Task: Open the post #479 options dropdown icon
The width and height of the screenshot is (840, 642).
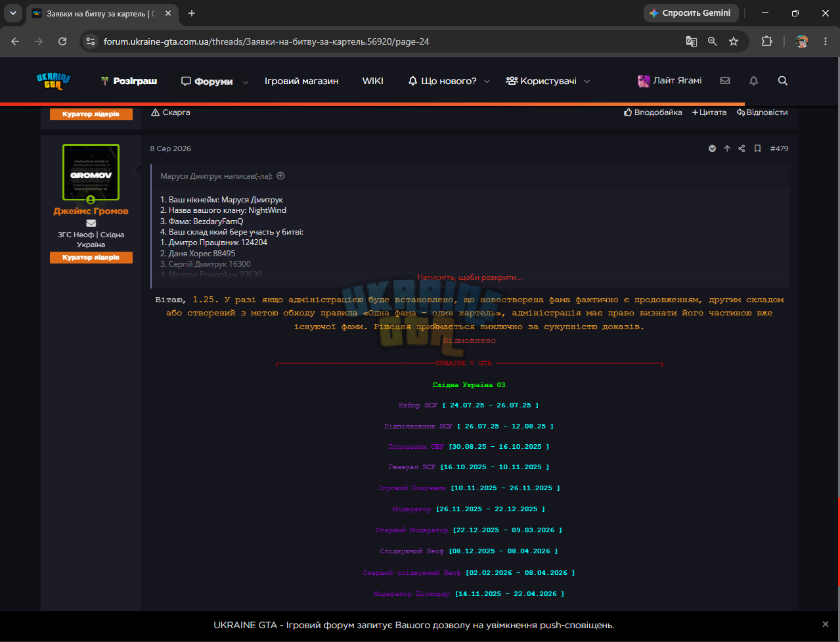Action: [712, 149]
